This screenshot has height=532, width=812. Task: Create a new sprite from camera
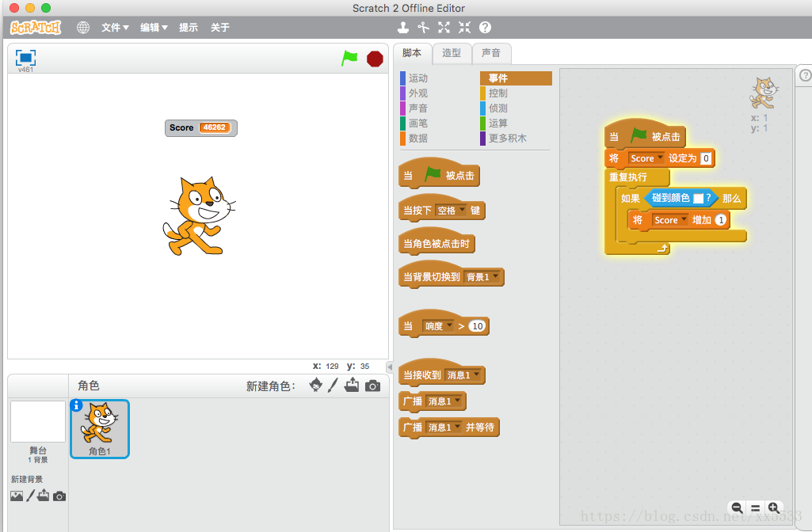pos(372,386)
